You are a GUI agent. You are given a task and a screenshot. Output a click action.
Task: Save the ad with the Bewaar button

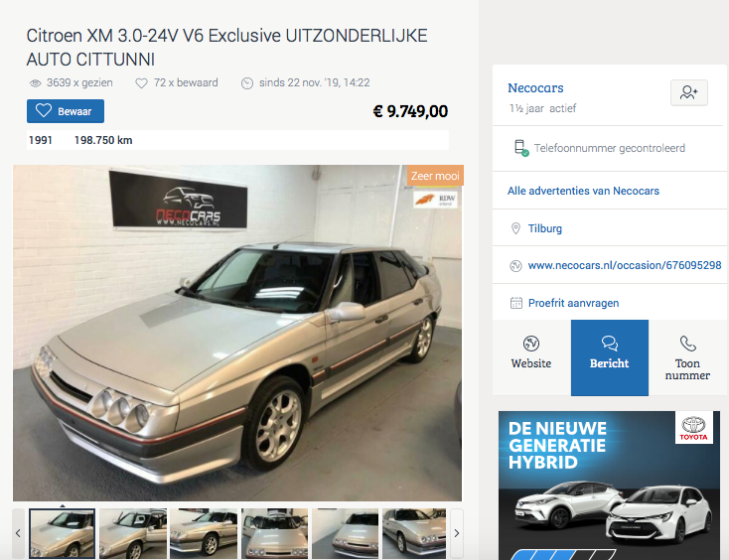[x=66, y=111]
